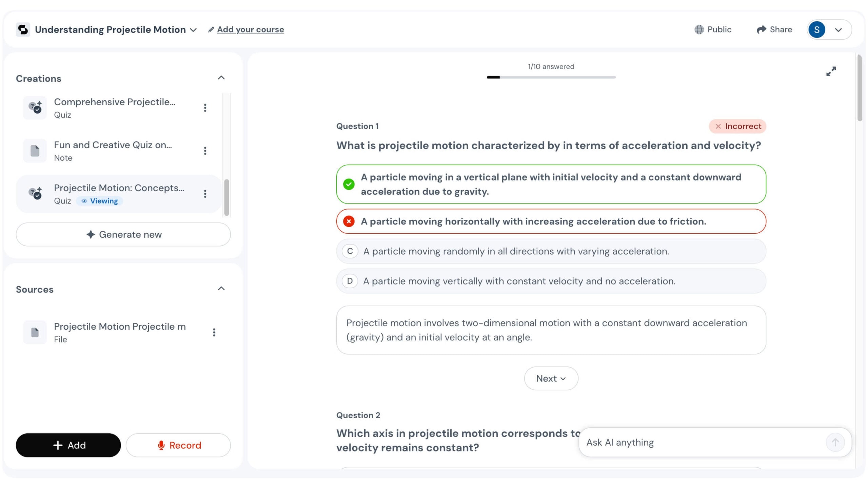Screen dimensions: 868x488
Task: Open options for Fun and Creative Quiz note
Action: [x=205, y=151]
